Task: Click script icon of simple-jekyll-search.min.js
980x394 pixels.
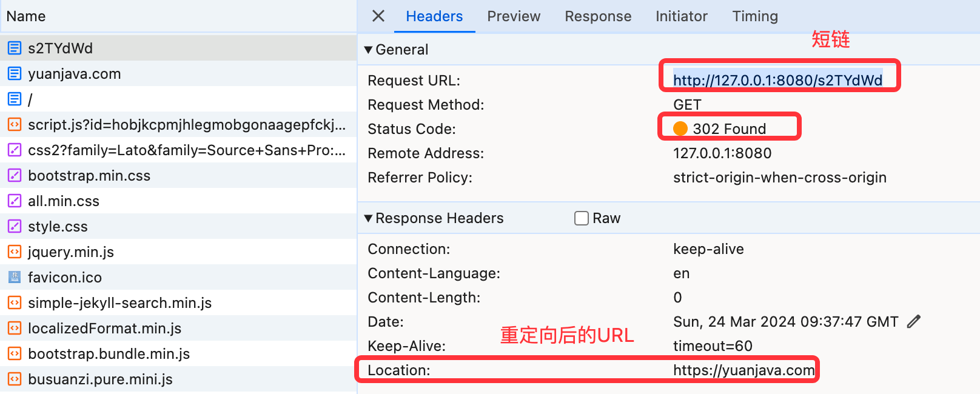Action: [x=15, y=302]
